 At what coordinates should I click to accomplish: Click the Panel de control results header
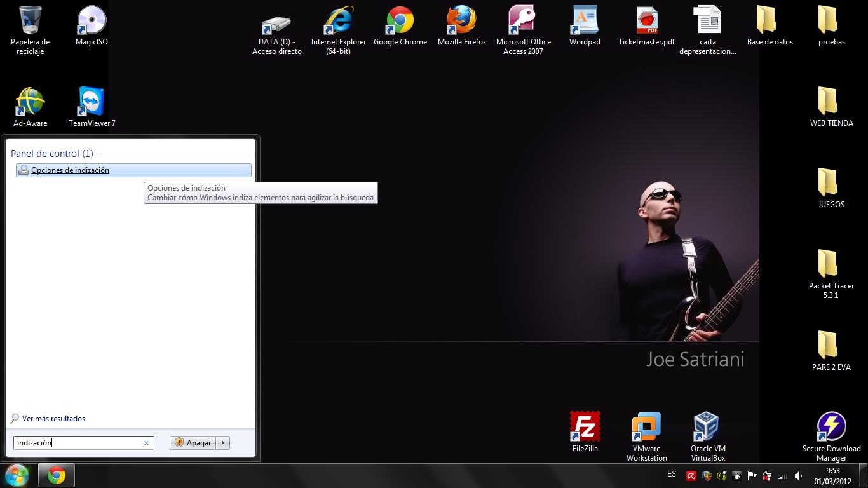click(52, 154)
